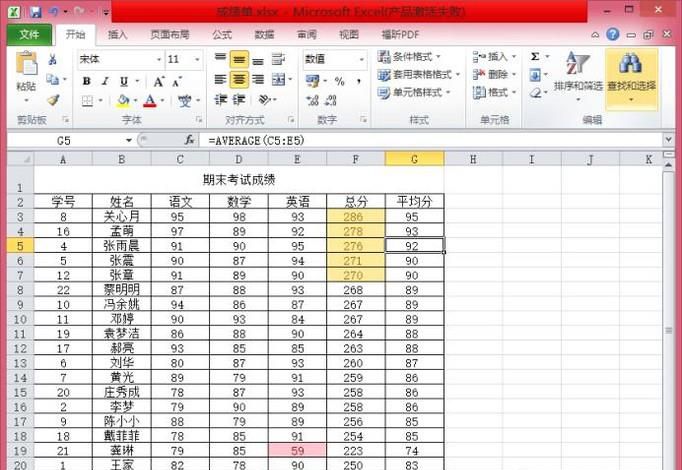Click the AutoSum sigma icon
Image resolution: width=682 pixels, height=470 pixels.
(x=535, y=57)
